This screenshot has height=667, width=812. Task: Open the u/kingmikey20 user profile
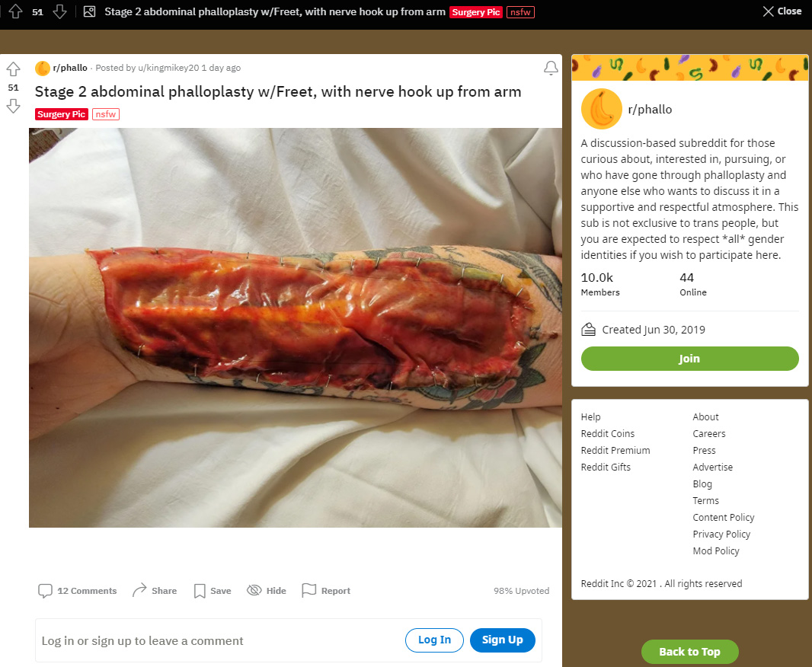click(168, 68)
